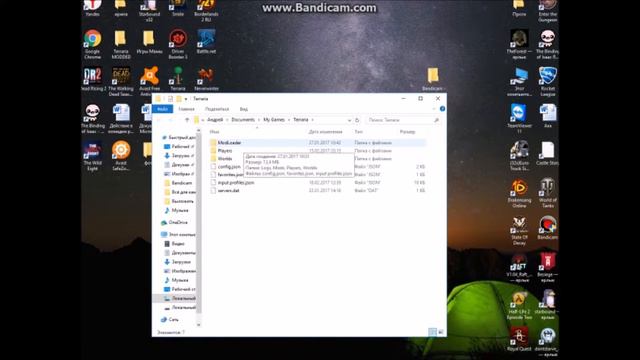Open Bandicam folder in the sidebar

tap(178, 183)
